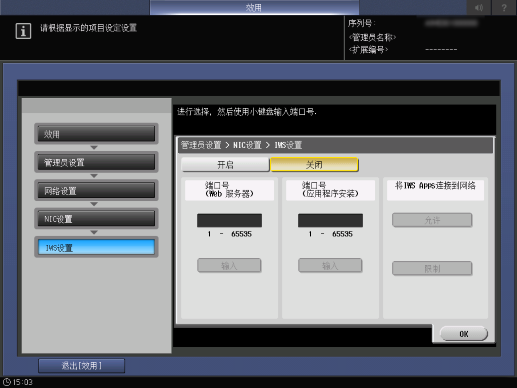Screen dimensions: 517x388
Task: Go to 网络设置 in the left menu
Action: pyautogui.click(x=96, y=191)
